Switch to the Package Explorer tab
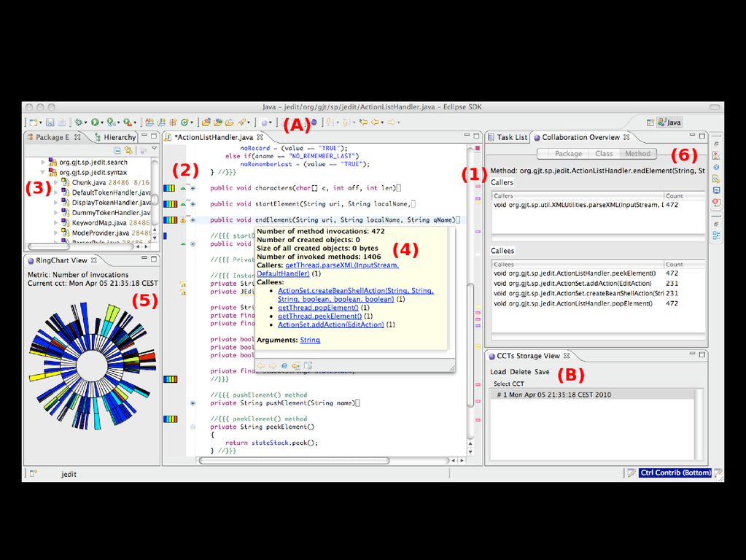Screen dimensions: 746x560 click(53, 138)
